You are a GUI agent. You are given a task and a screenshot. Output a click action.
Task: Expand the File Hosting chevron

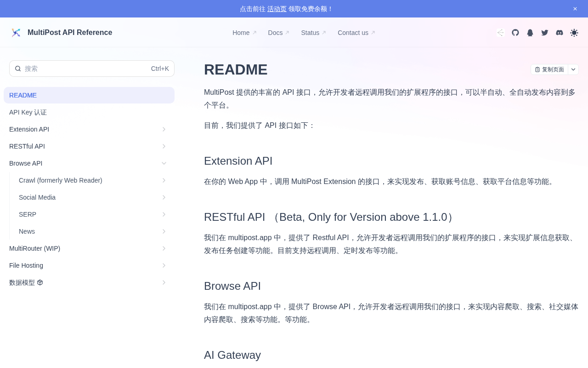tap(164, 265)
